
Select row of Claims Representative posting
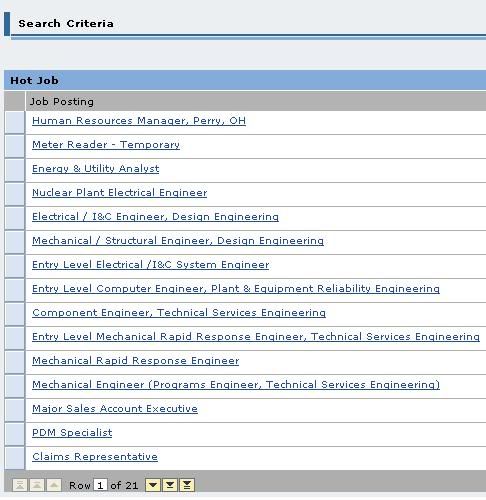point(15,459)
